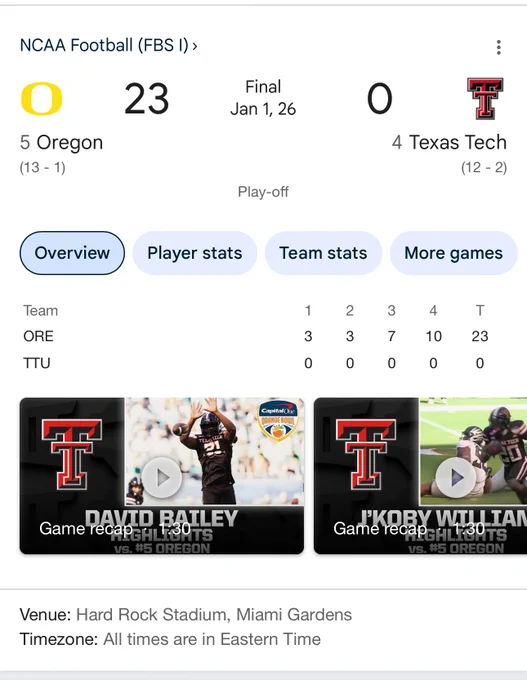Show the More games tab
The image size is (527, 680).
[x=453, y=253]
